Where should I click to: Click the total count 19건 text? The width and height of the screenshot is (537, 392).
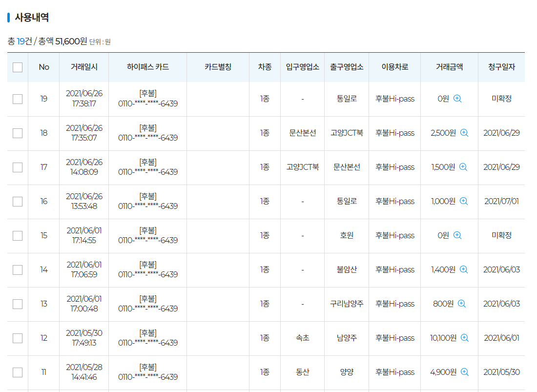click(x=24, y=41)
